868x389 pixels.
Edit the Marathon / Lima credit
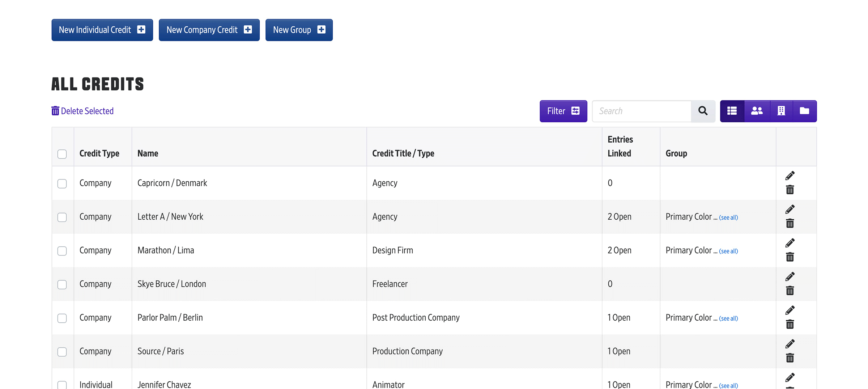coord(790,243)
